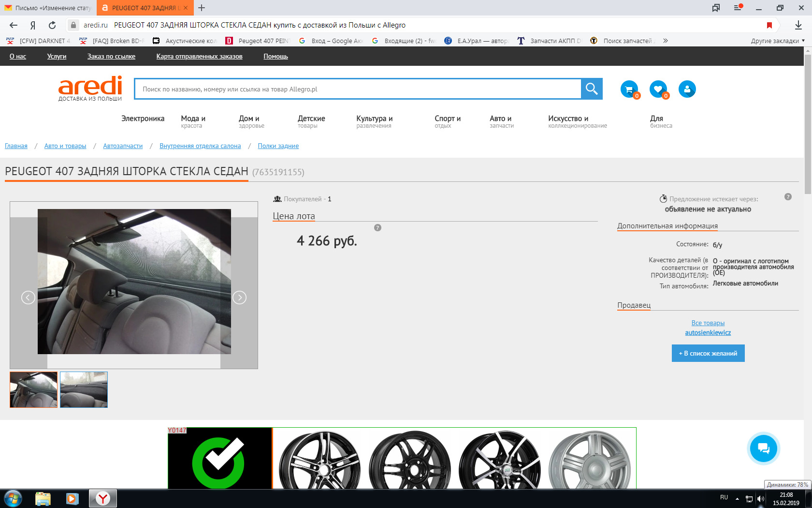Viewport: 812px width, 508px height.
Task: Open Дом и здоровье category
Action: point(251,121)
